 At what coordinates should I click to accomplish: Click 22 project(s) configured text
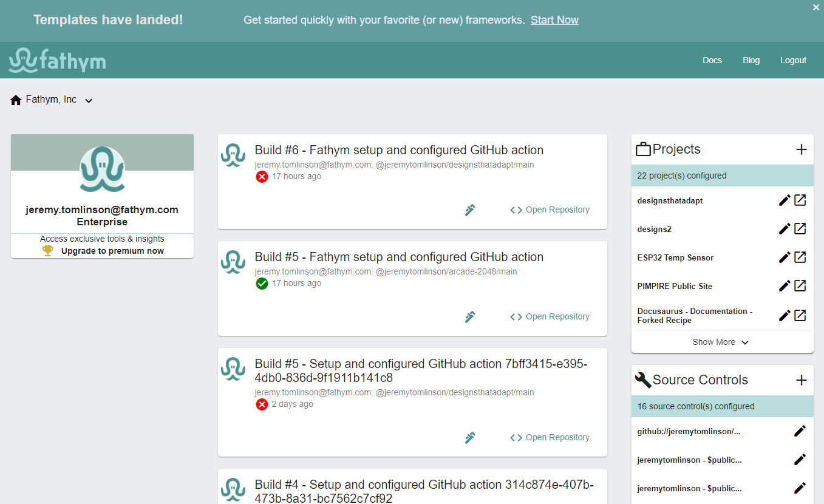(x=682, y=175)
